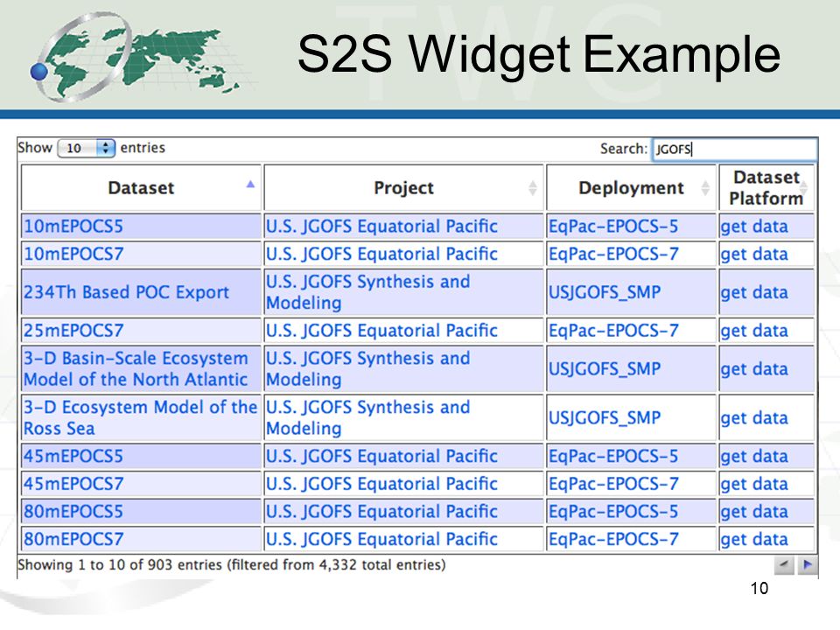Open Synthesis and Modeling project in Basin-Scale row
Screen dimensions: 840x630
[x=368, y=368]
